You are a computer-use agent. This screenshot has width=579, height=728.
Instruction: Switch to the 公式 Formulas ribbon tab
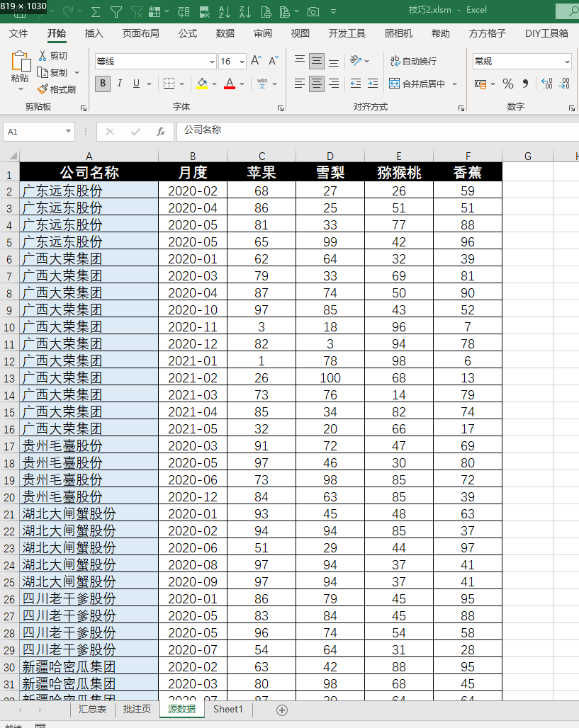pyautogui.click(x=188, y=33)
